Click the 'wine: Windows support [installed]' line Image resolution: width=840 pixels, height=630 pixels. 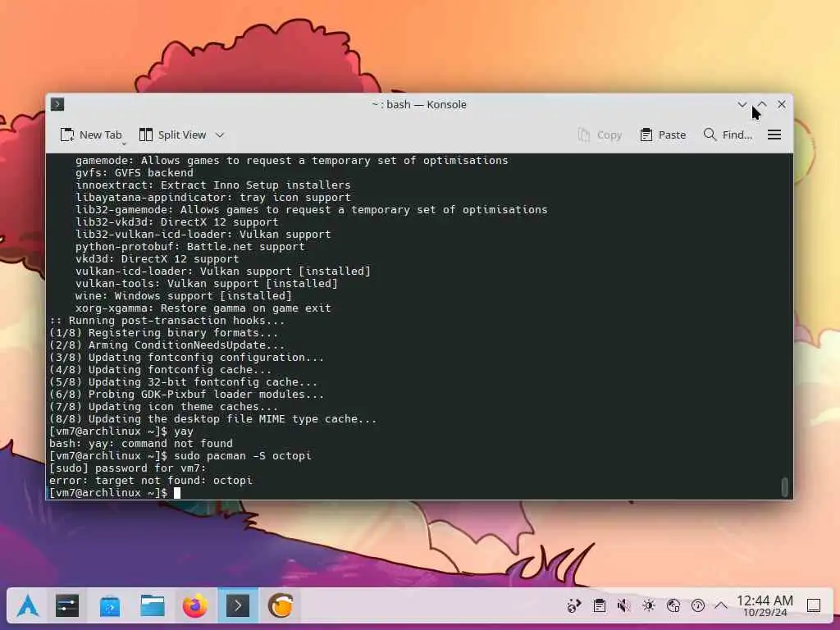pos(183,295)
